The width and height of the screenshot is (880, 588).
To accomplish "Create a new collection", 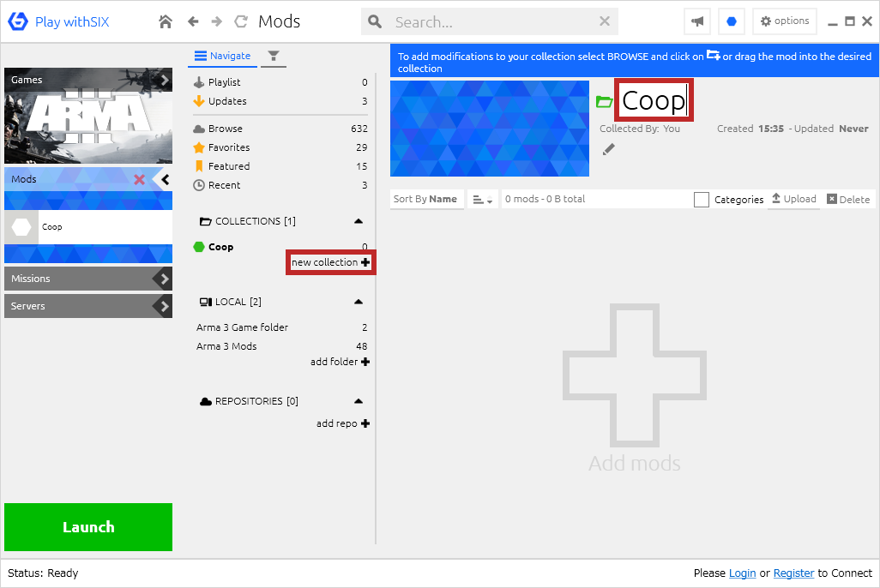I will [330, 262].
